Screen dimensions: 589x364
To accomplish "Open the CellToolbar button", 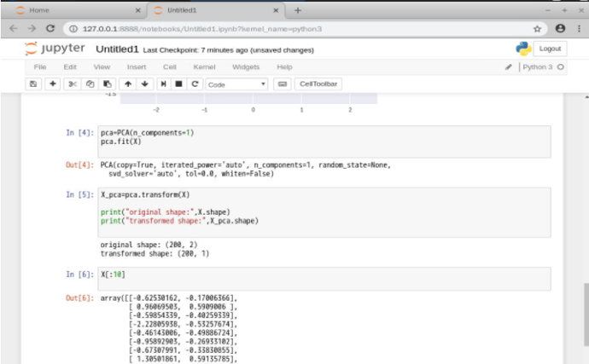I will tap(318, 84).
